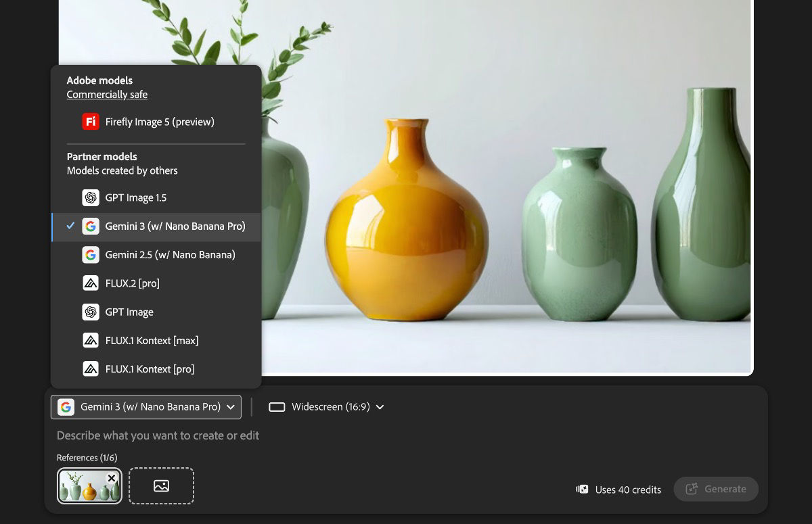The image size is (812, 524).
Task: Click the FLUX.1 Kontext [max] icon
Action: [91, 340]
